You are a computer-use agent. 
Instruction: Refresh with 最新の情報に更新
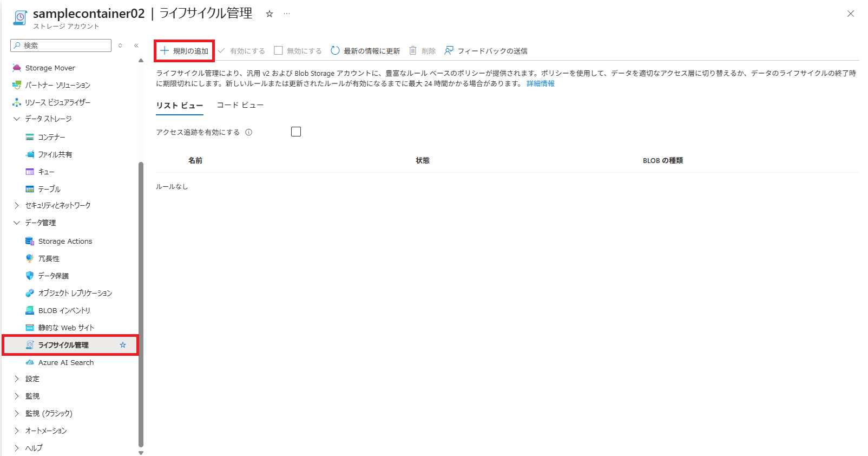(x=365, y=51)
